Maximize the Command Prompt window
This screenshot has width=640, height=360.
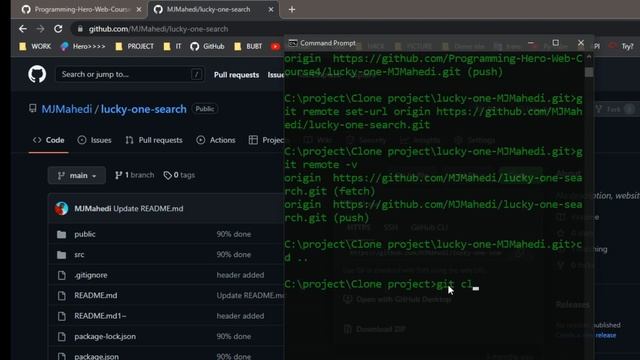(x=556, y=42)
